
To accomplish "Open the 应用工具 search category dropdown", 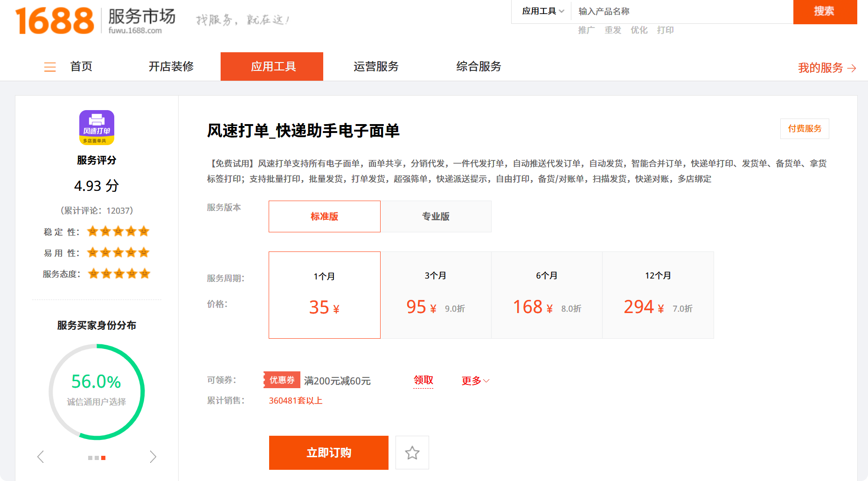I will click(543, 11).
